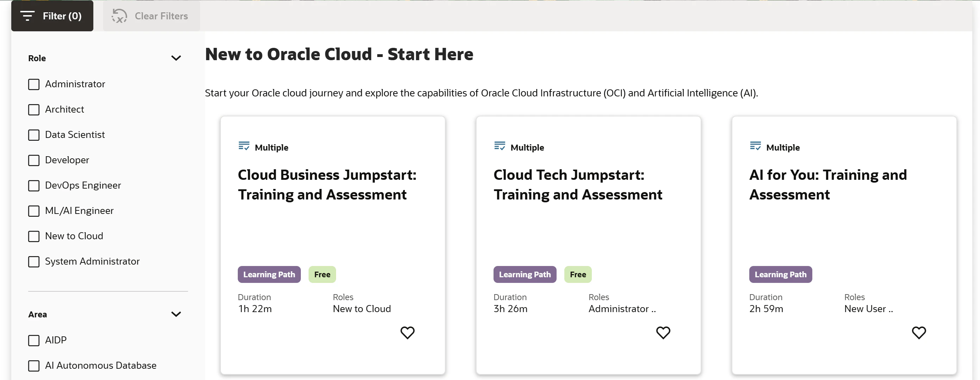This screenshot has height=380, width=980.
Task: Click the 'Administrator ..' roles value
Action: coord(622,309)
